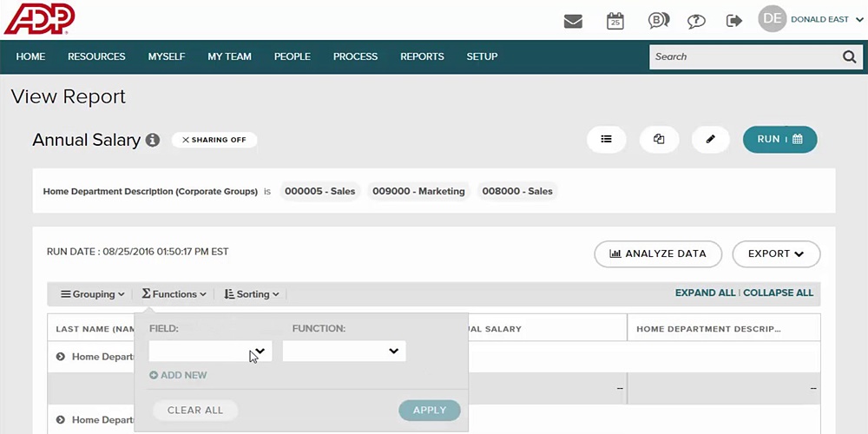Open the Function dropdown
Viewport: 868px width, 434px height.
point(344,351)
